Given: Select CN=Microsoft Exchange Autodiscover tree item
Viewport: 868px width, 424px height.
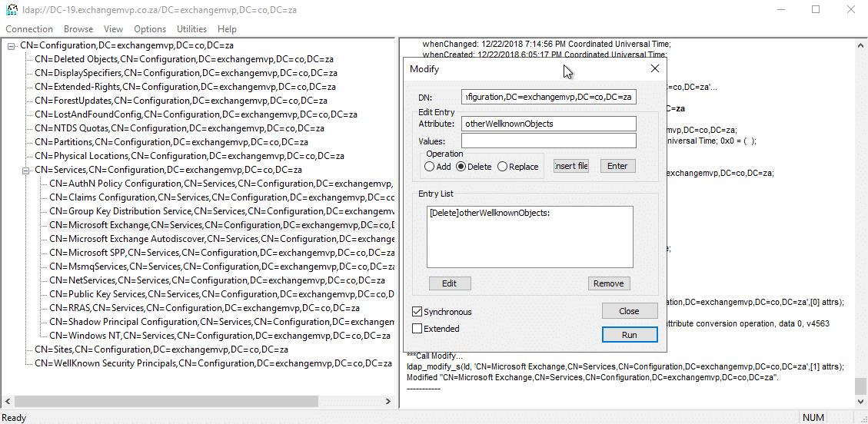Looking at the screenshot, I should pos(221,239).
